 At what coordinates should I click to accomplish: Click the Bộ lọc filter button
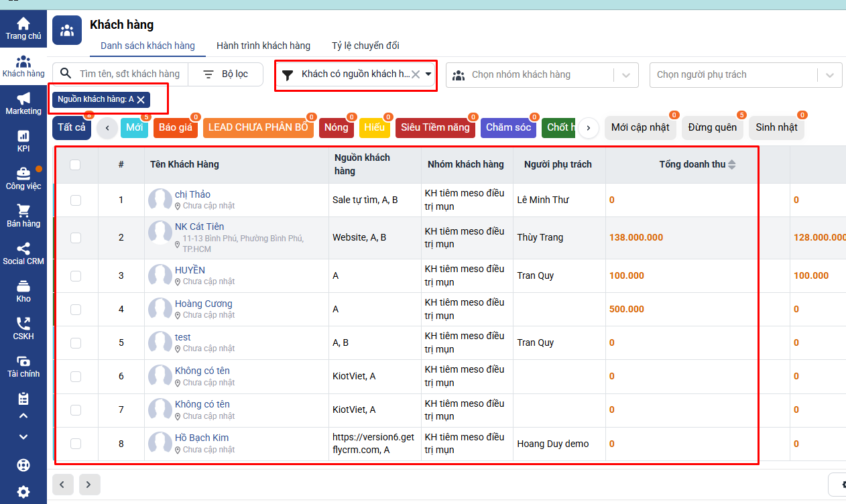pos(226,74)
